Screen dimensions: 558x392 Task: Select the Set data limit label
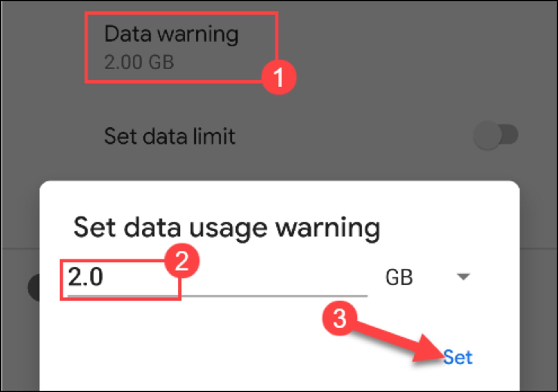[170, 136]
